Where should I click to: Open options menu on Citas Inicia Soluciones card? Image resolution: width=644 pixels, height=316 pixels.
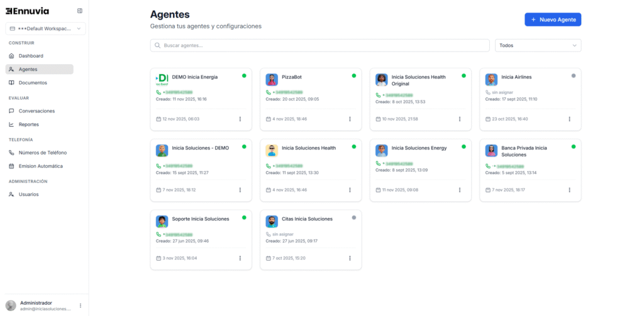tap(350, 258)
